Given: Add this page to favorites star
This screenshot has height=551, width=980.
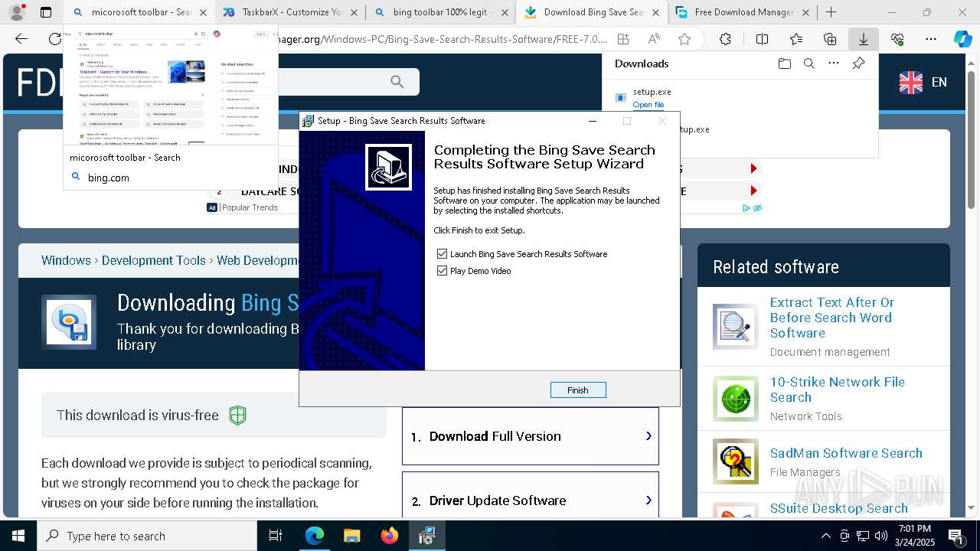Looking at the screenshot, I should click(x=684, y=39).
